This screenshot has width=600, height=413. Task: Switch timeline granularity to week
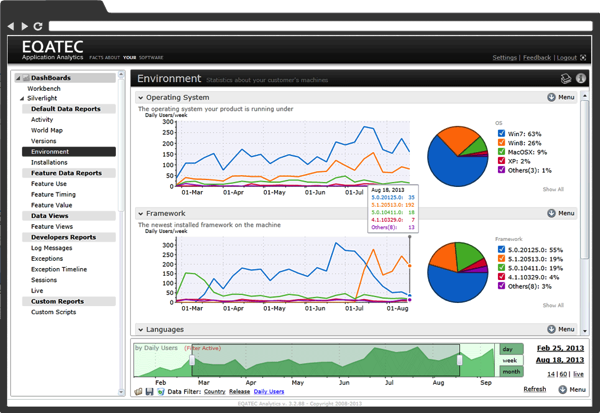pyautogui.click(x=511, y=360)
